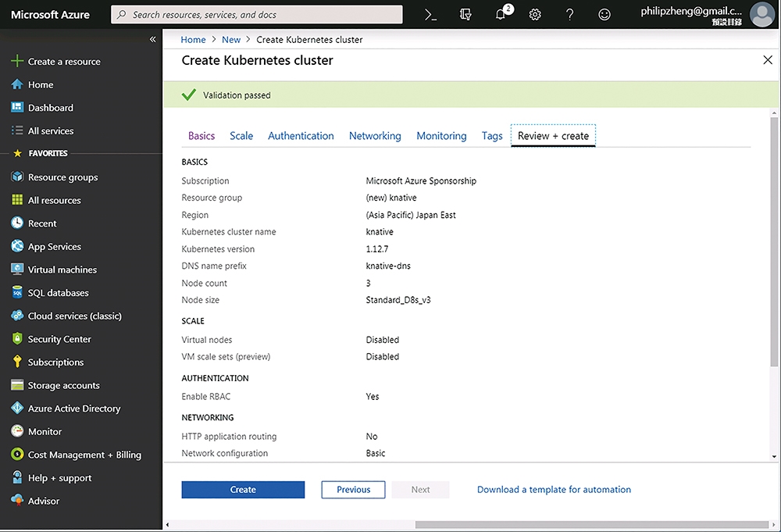This screenshot has width=781, height=532.
Task: Click the SQL databases icon
Action: (17, 292)
